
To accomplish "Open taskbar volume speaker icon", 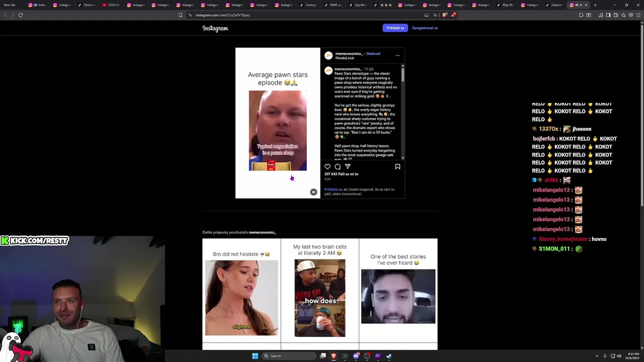I will pos(619,356).
